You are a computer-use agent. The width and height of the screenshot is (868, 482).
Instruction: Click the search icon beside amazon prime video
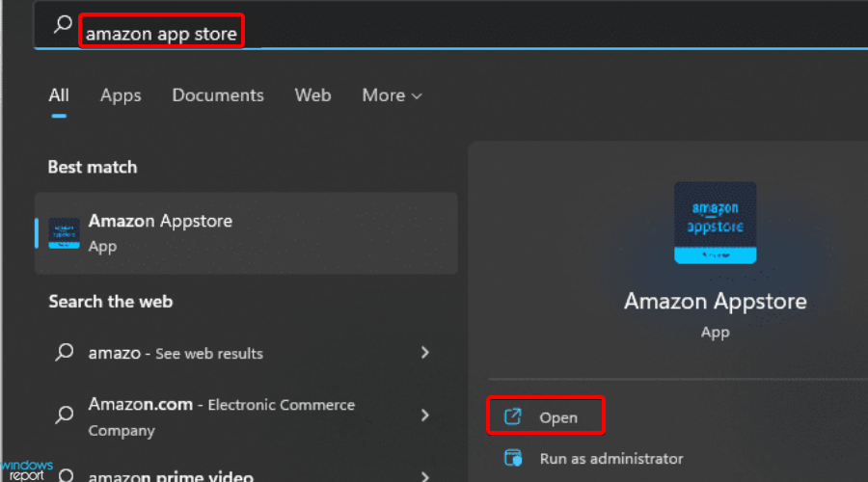point(65,475)
